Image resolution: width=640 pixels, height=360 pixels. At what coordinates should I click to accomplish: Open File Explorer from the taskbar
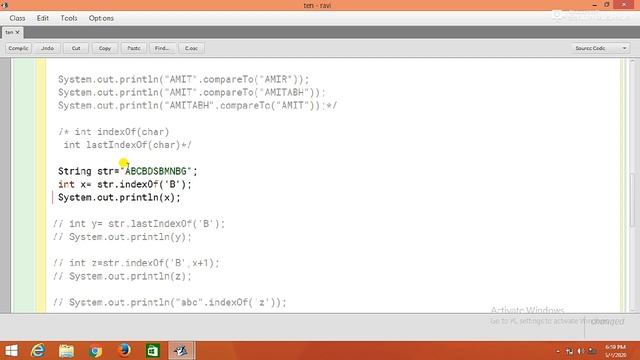tap(66, 351)
